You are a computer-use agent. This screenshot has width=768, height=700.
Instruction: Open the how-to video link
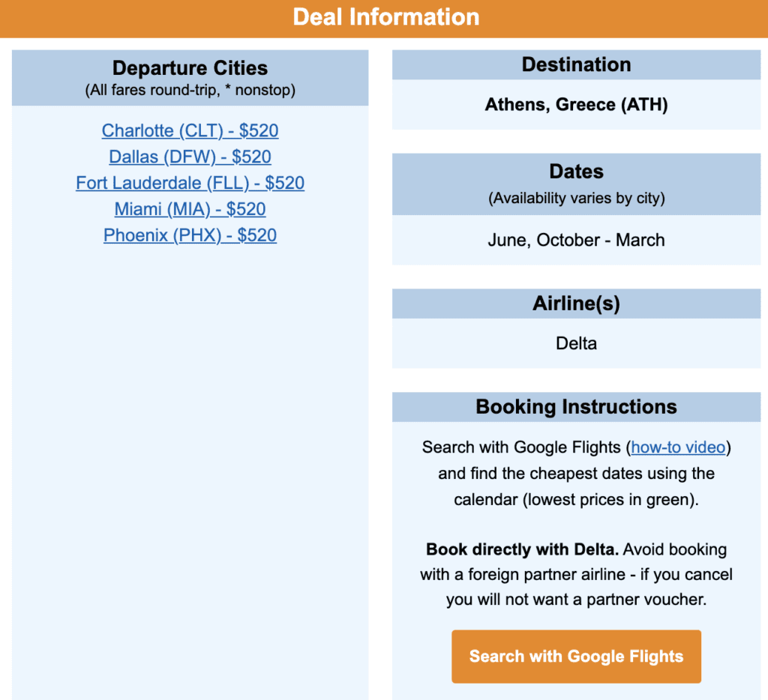click(678, 447)
